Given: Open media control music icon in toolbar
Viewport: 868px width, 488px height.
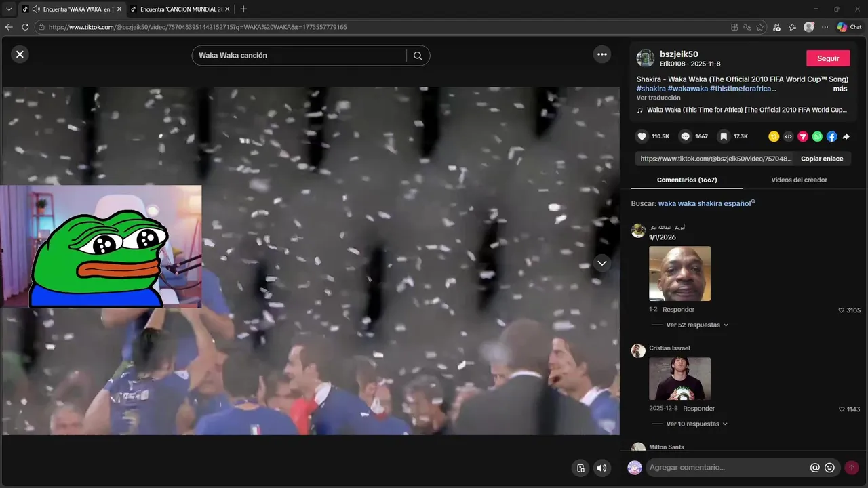Looking at the screenshot, I should [x=776, y=27].
